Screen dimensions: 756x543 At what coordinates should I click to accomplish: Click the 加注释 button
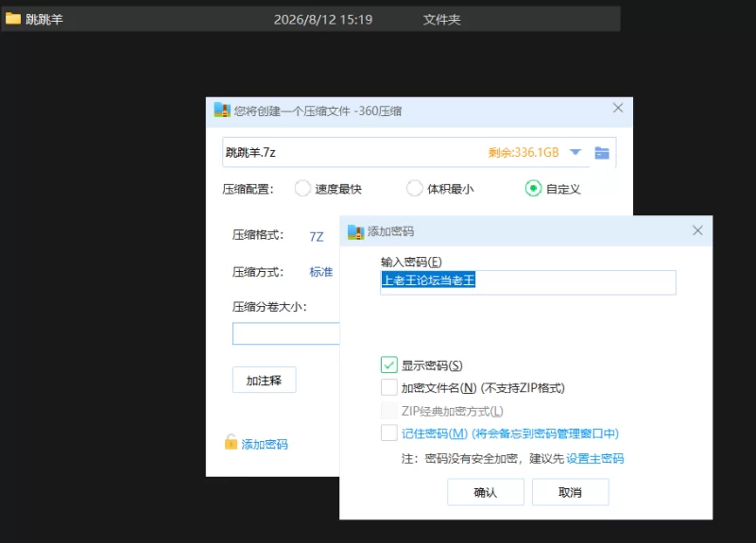(x=265, y=381)
